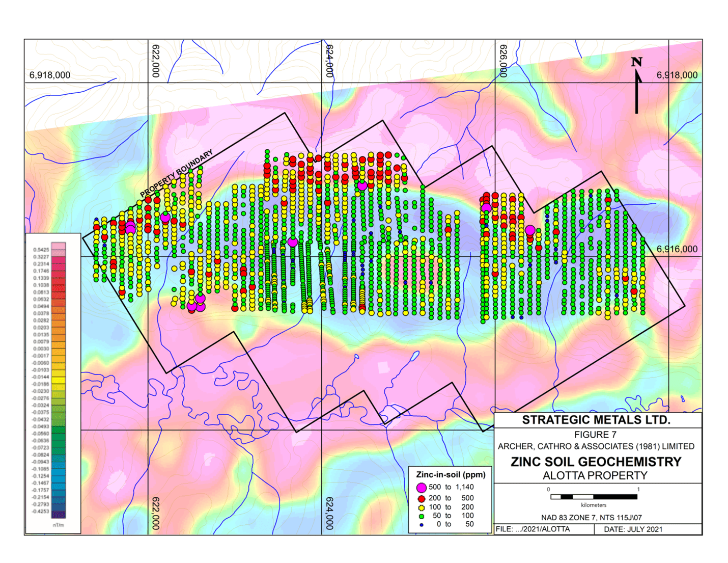Click the magenta 500 to 1,140 legend circle
The height and width of the screenshot is (563, 728).
(422, 488)
